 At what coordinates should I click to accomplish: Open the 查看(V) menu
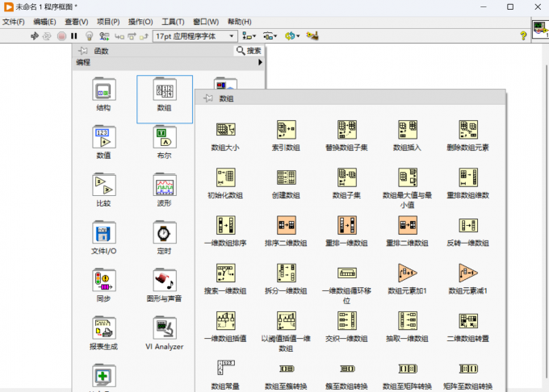77,22
